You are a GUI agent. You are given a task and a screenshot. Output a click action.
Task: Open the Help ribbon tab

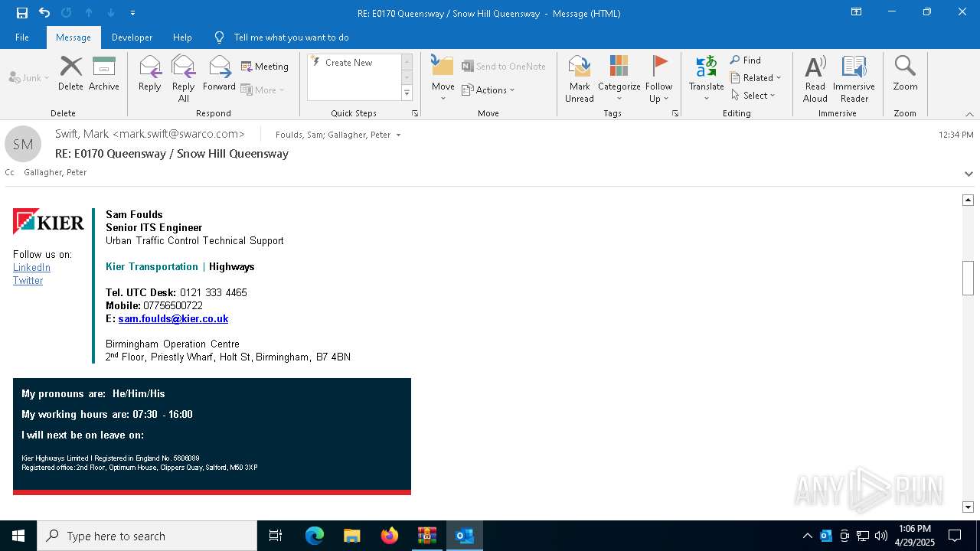pos(182,37)
